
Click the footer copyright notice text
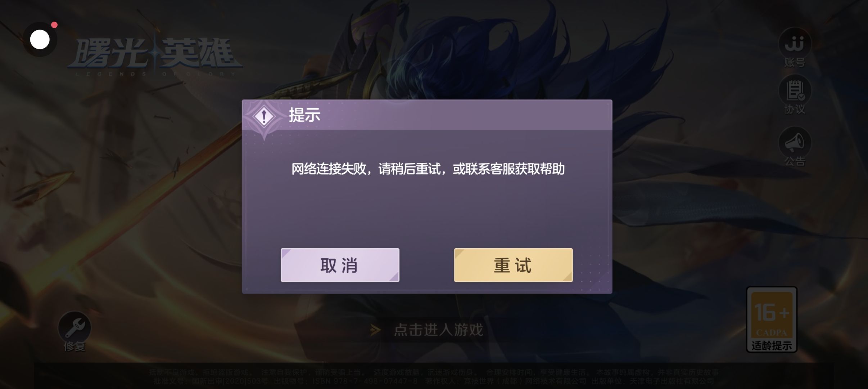pyautogui.click(x=434, y=376)
